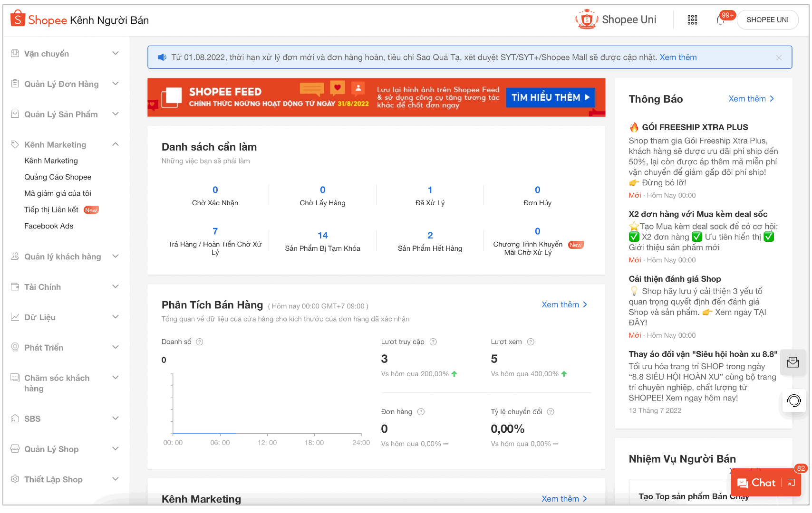Expand the Vận chuyển section
The image size is (812, 513).
coord(116,53)
